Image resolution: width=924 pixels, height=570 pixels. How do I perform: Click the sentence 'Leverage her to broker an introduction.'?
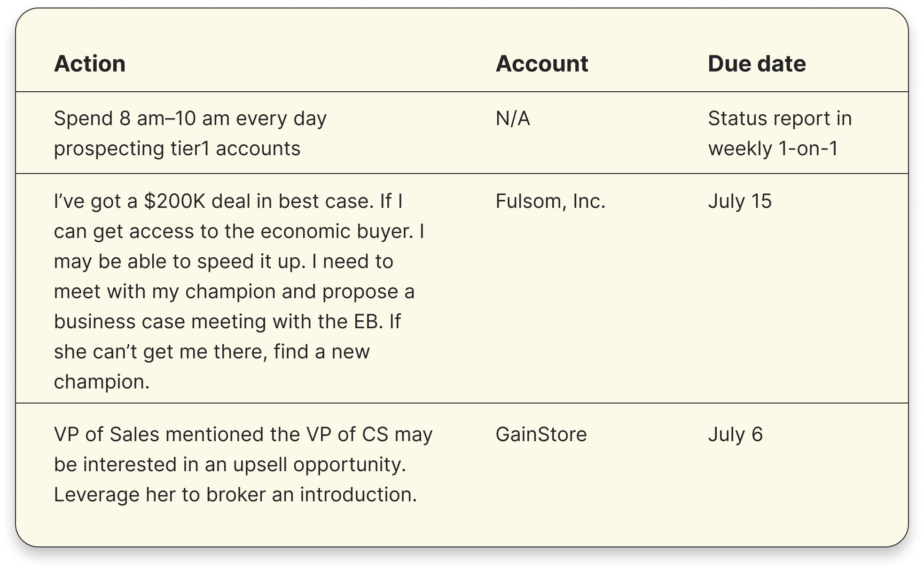coord(235,495)
